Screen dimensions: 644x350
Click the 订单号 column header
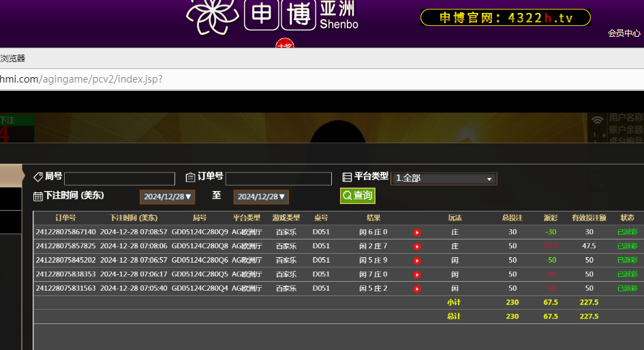tap(65, 218)
